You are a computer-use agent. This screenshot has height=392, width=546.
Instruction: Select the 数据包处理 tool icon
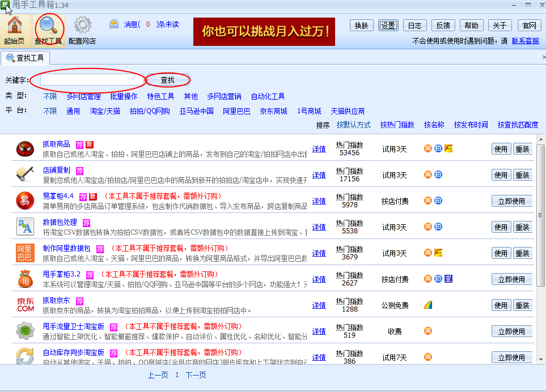click(x=25, y=227)
